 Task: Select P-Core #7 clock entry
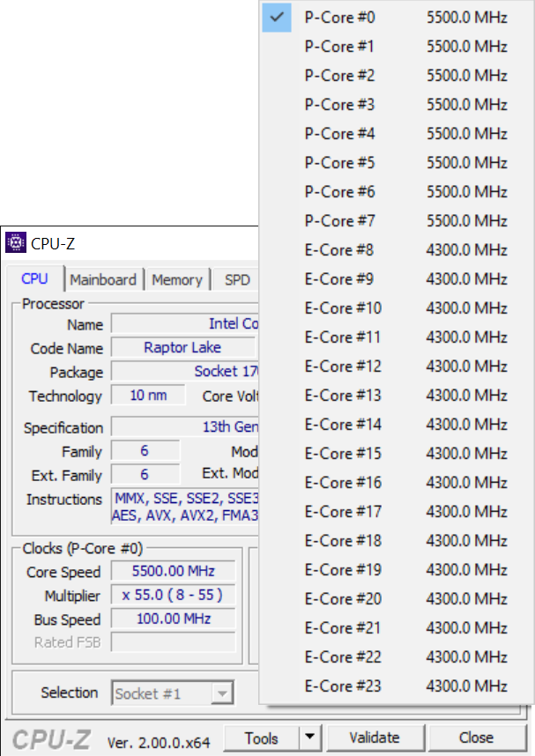click(x=396, y=221)
